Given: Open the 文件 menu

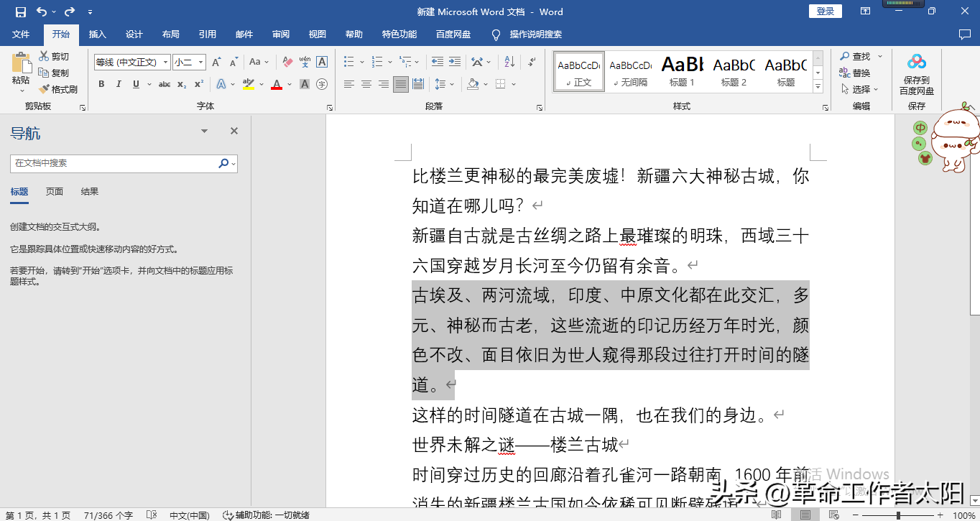Looking at the screenshot, I should pos(21,34).
